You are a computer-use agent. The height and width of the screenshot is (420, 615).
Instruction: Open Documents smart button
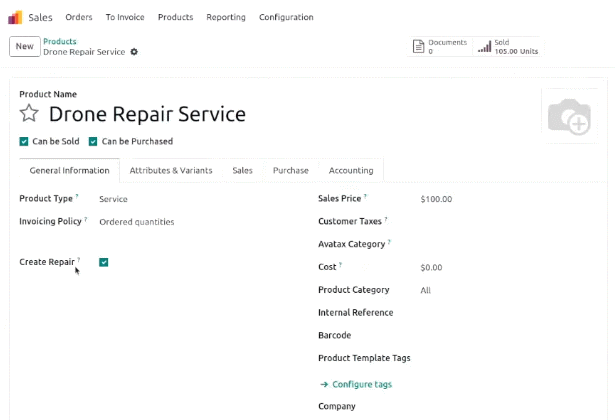pyautogui.click(x=440, y=47)
